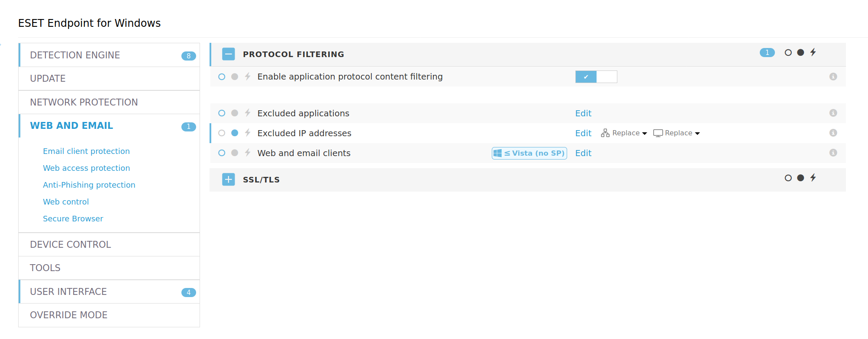The width and height of the screenshot is (868, 339).
Task: Click the badge count on Web and Email
Action: click(x=188, y=127)
